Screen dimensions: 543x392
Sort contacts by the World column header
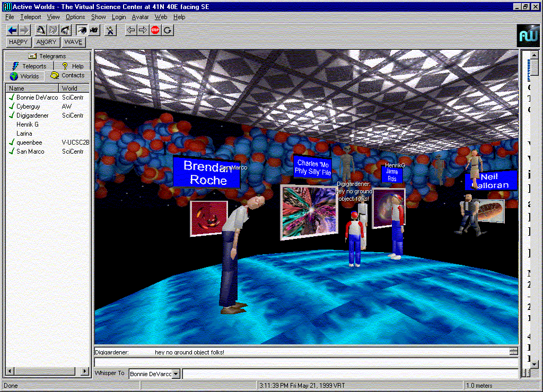pos(74,88)
